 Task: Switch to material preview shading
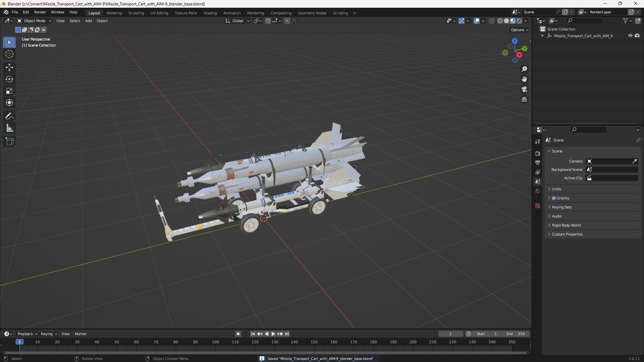(513, 21)
